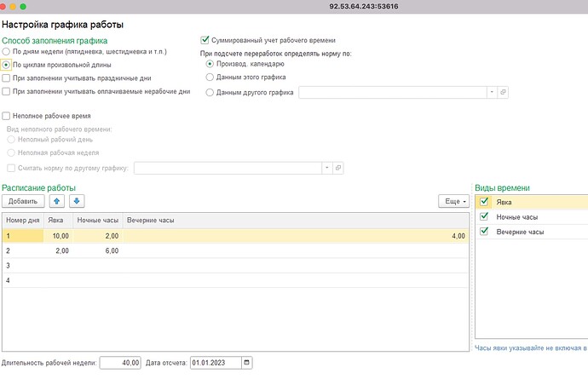Expand dropdown of Считать норму по другому графику field

click(327, 168)
